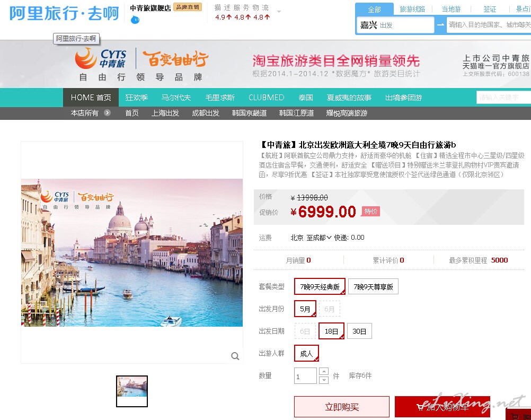The height and width of the screenshot is (420, 531).
Task: Select traveler type 成人
Action: click(x=306, y=354)
